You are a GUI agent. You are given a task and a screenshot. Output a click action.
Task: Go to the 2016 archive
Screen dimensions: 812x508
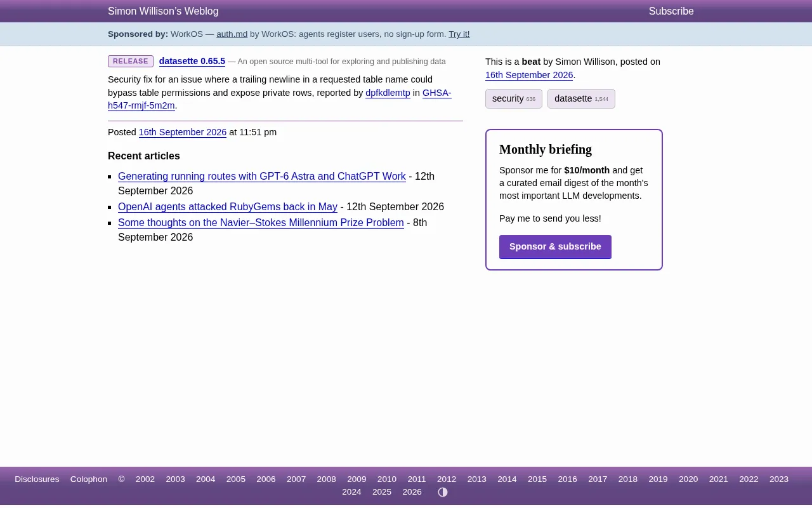coord(567,479)
